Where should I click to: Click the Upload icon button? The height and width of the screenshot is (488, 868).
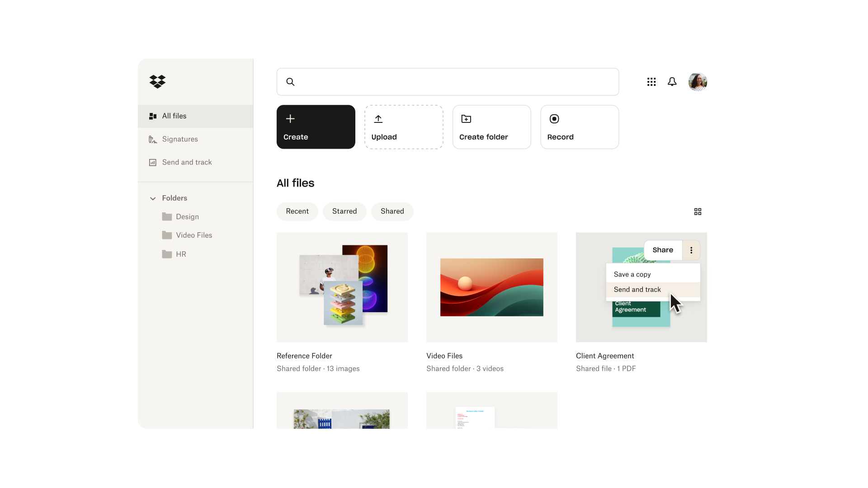click(378, 118)
